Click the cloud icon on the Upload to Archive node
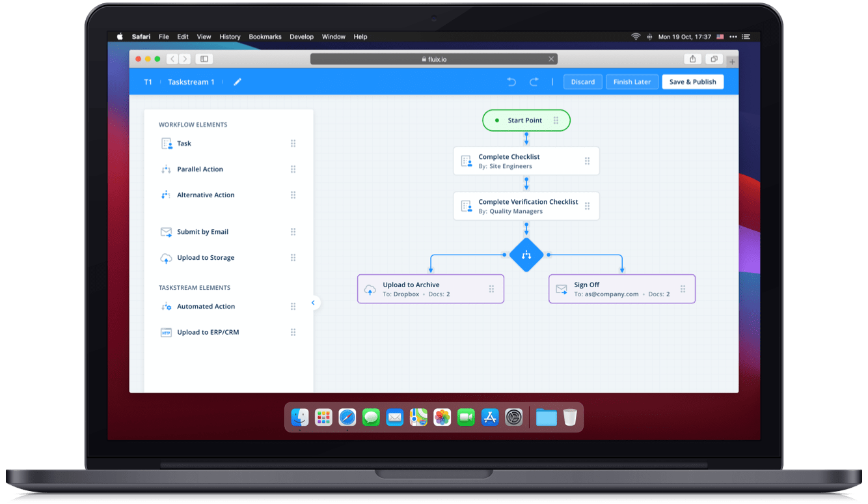 tap(370, 288)
